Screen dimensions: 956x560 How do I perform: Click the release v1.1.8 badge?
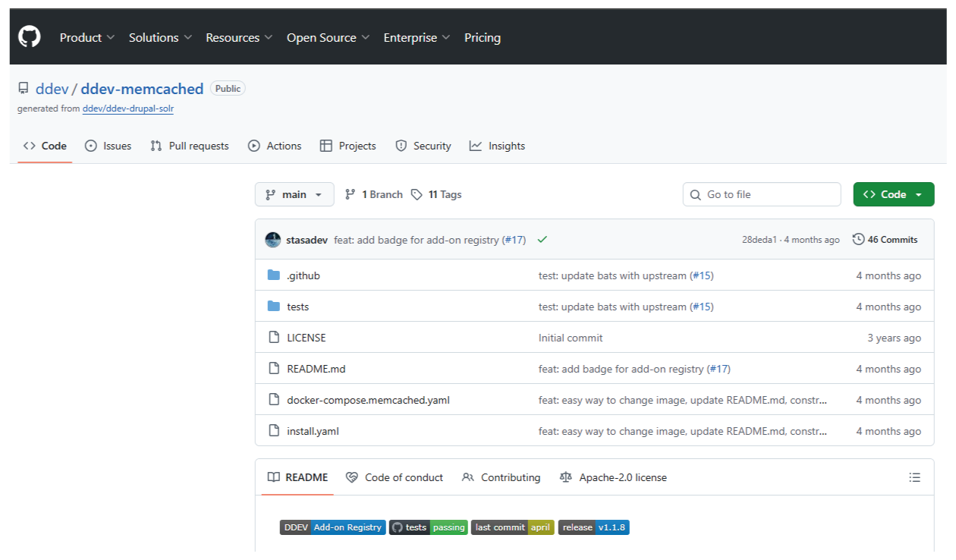click(594, 527)
